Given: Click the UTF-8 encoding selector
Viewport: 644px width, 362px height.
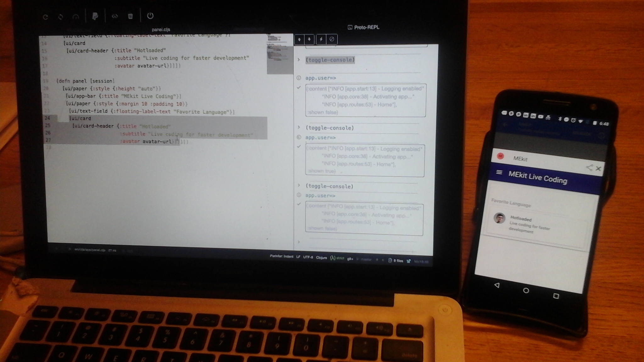Looking at the screenshot, I should (308, 257).
